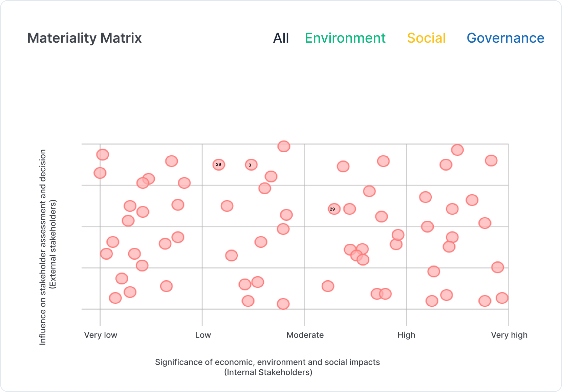This screenshot has width=562, height=392.
Task: Select the rightmost bubble in the bottom row
Action: 502,298
